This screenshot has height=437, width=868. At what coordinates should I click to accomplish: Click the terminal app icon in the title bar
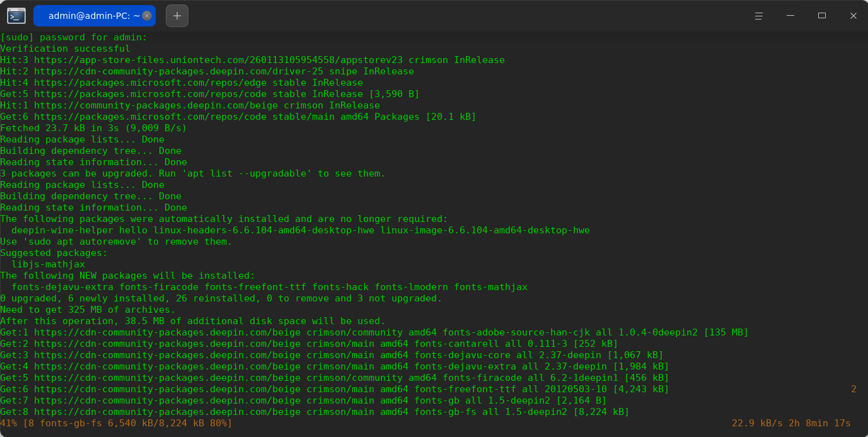[x=16, y=16]
